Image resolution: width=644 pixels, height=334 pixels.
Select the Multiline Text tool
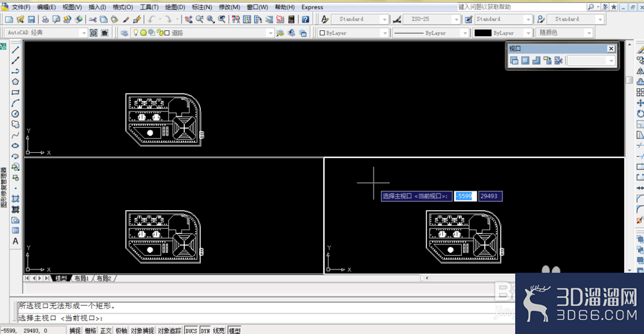(15, 241)
